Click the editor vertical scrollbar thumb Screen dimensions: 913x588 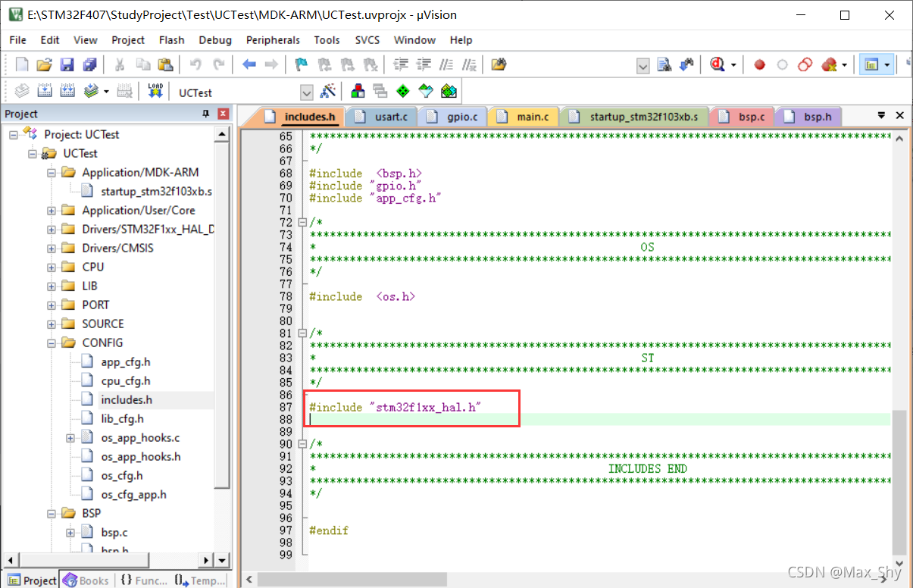(x=899, y=483)
